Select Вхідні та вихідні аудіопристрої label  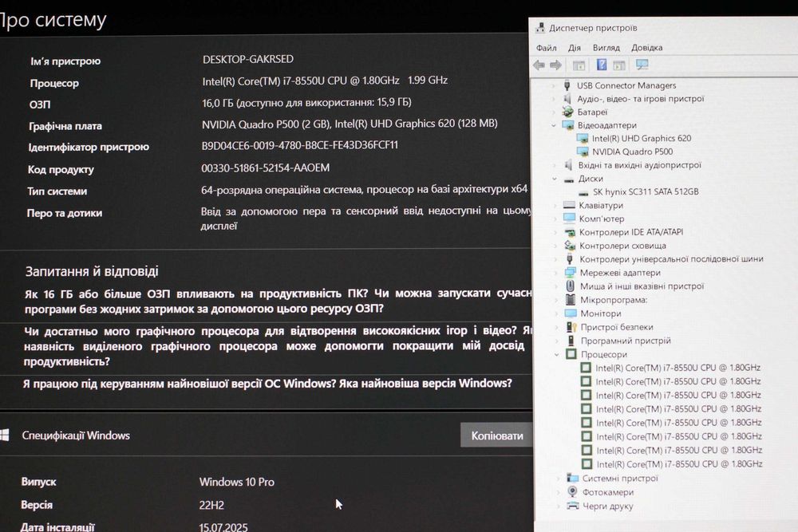(640, 165)
